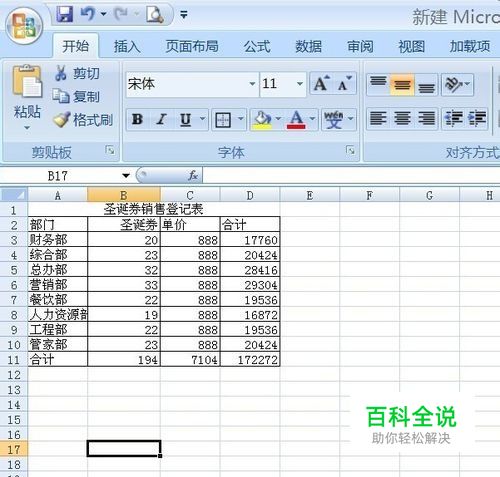
Task: Click the cell with value 7104
Action: click(190, 359)
